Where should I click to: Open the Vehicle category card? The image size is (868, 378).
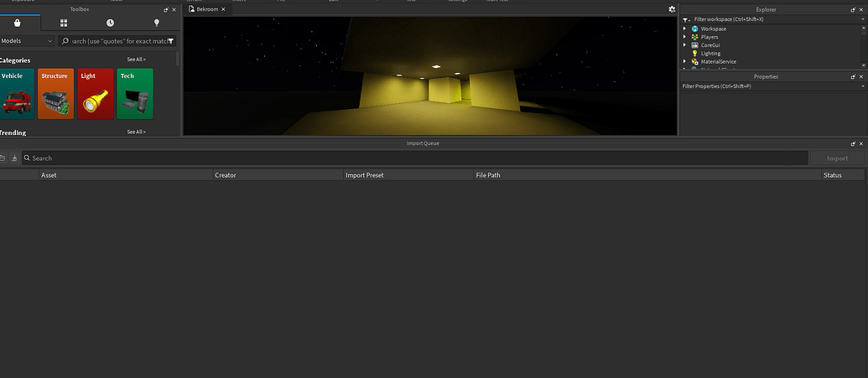(x=17, y=94)
